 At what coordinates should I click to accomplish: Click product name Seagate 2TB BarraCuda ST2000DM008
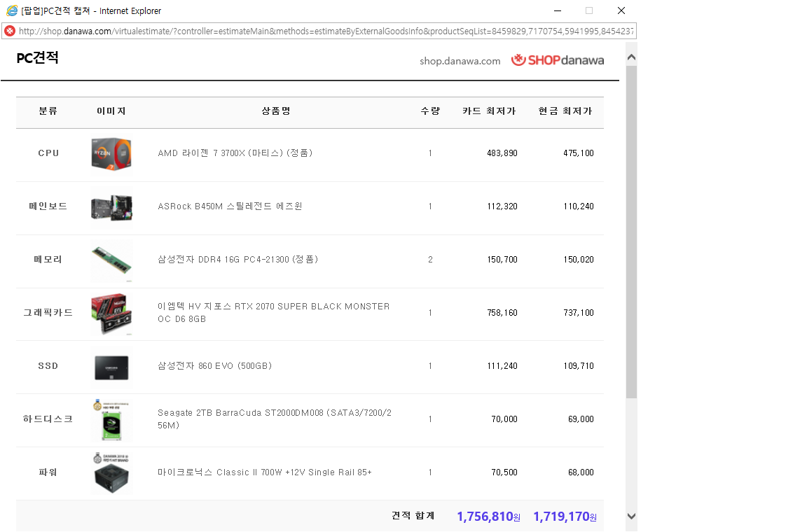point(275,419)
